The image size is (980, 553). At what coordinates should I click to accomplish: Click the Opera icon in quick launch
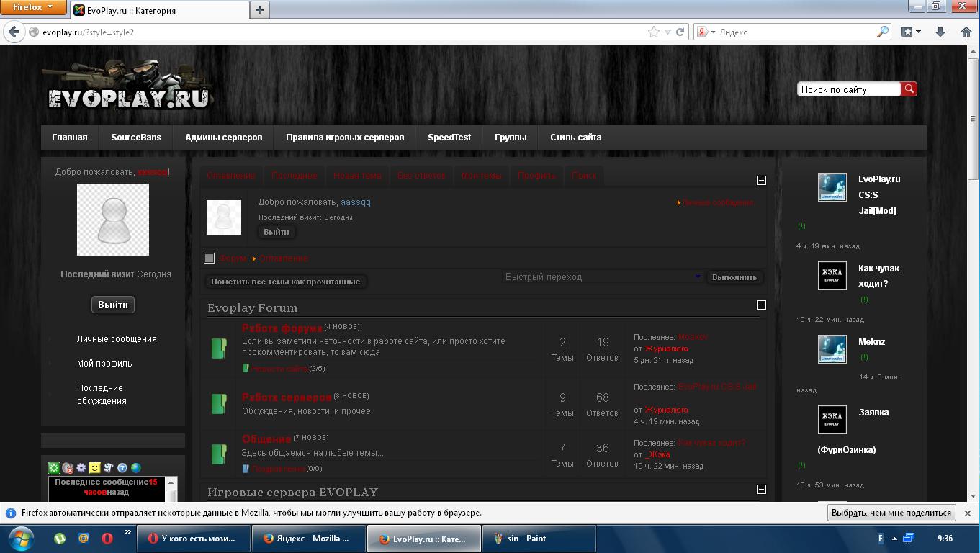[107, 538]
